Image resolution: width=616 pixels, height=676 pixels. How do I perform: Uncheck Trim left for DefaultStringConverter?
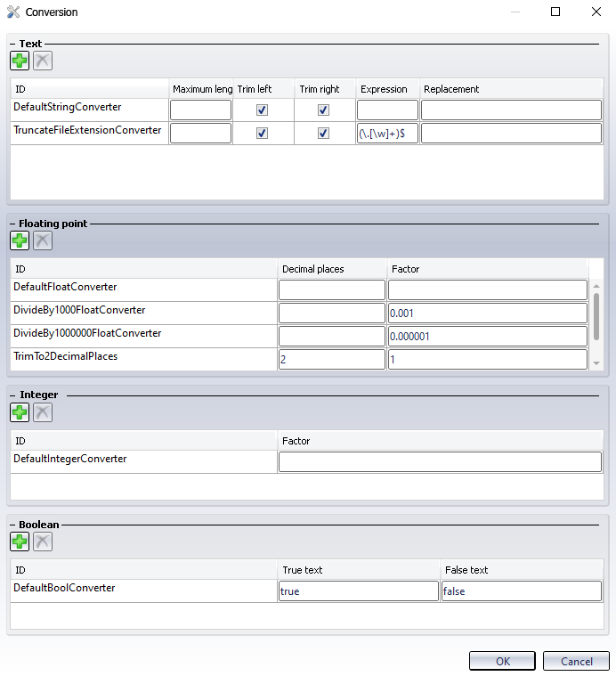coord(262,110)
